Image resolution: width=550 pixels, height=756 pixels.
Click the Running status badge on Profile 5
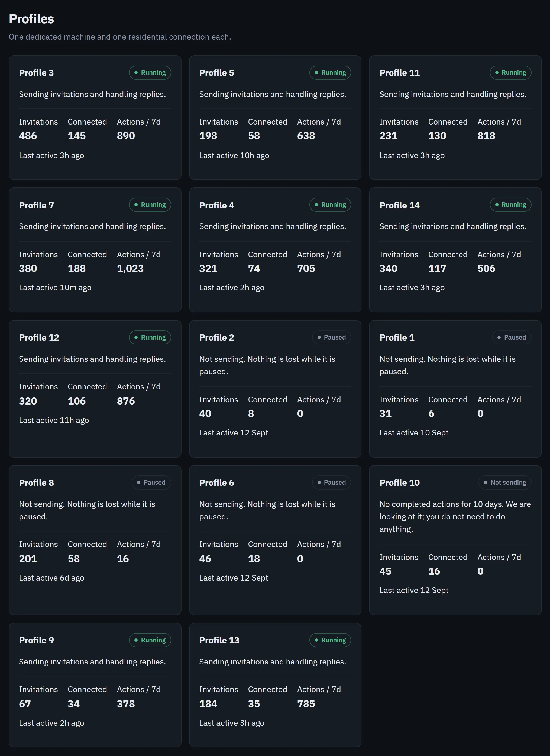point(330,73)
